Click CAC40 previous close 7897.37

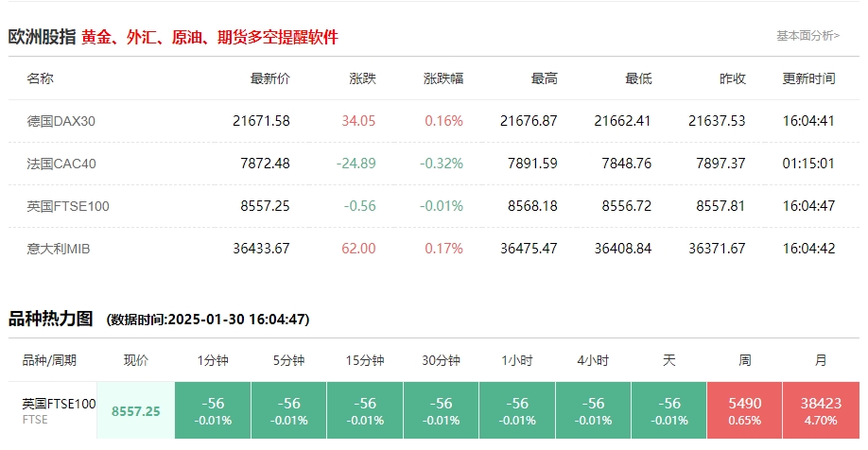pos(720,164)
